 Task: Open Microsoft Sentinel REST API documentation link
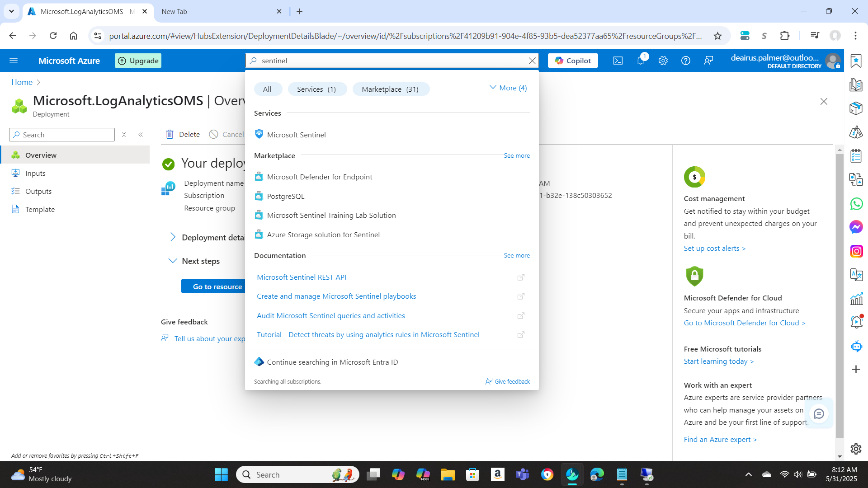pyautogui.click(x=302, y=277)
